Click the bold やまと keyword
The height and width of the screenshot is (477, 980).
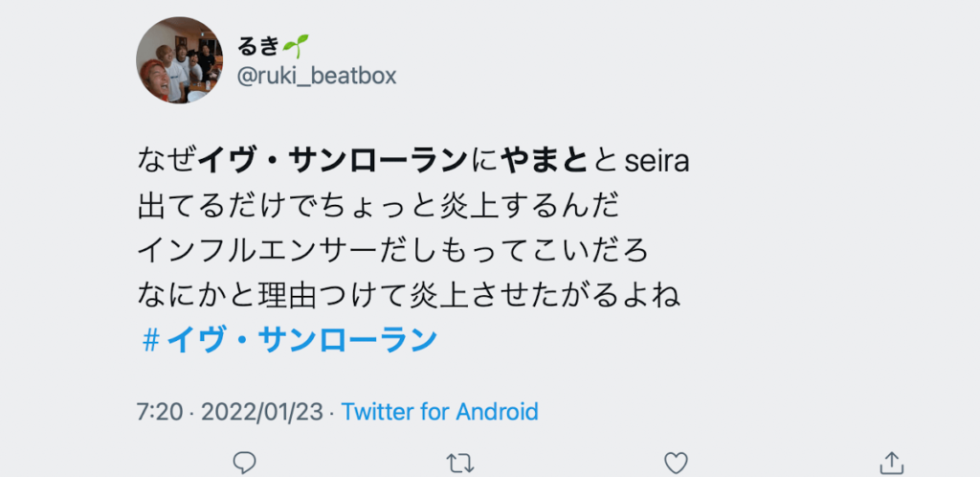pyautogui.click(x=546, y=163)
